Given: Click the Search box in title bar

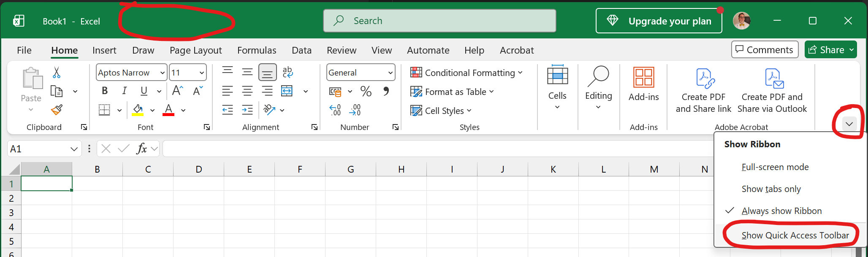Looking at the screenshot, I should 439,21.
